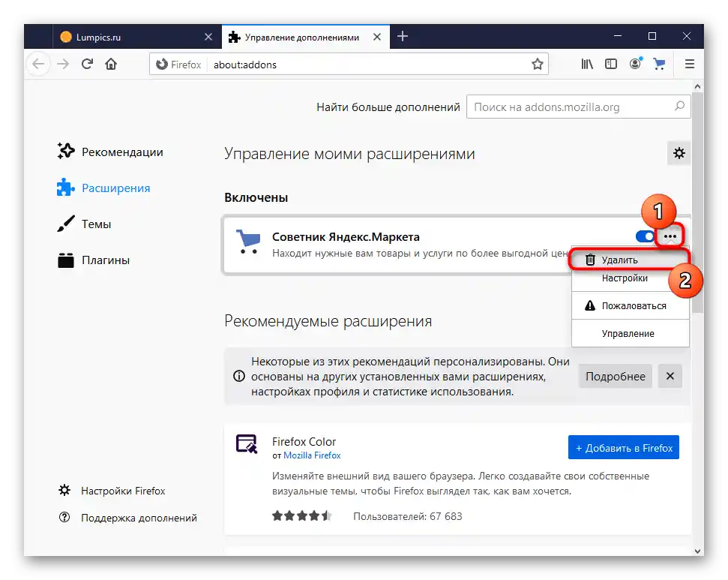This screenshot has height=580, width=728.
Task: Click the search magnifier in addons search
Action: coord(679,107)
